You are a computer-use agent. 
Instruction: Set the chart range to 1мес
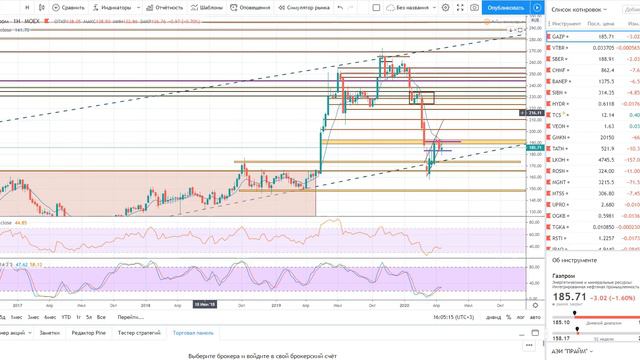[x=16, y=317]
